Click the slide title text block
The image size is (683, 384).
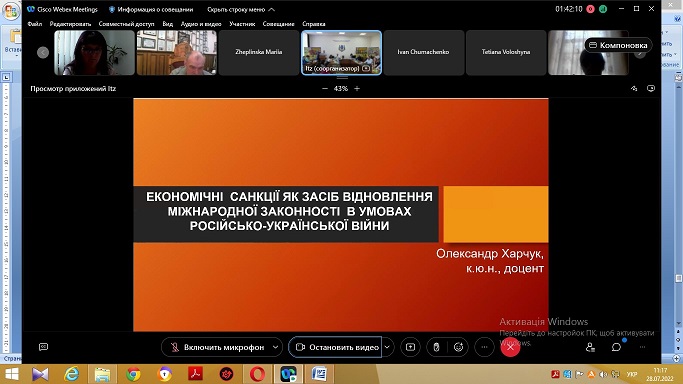(289, 211)
